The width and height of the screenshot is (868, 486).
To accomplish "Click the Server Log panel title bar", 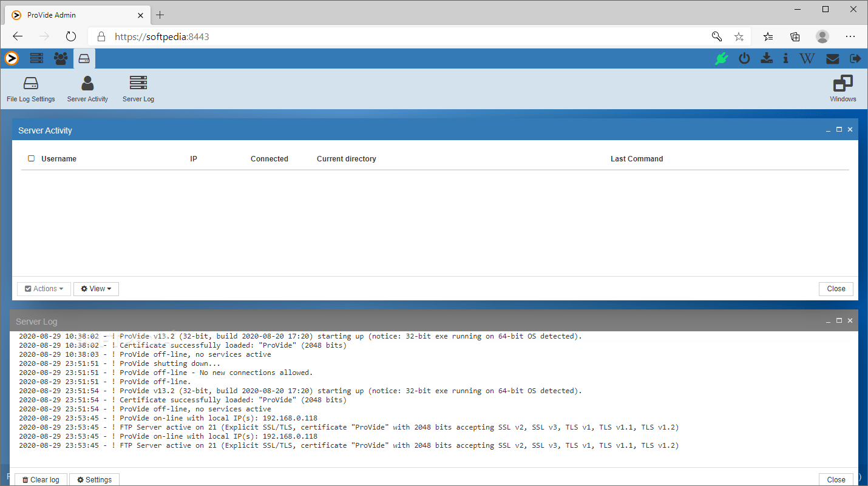I will (434, 320).
